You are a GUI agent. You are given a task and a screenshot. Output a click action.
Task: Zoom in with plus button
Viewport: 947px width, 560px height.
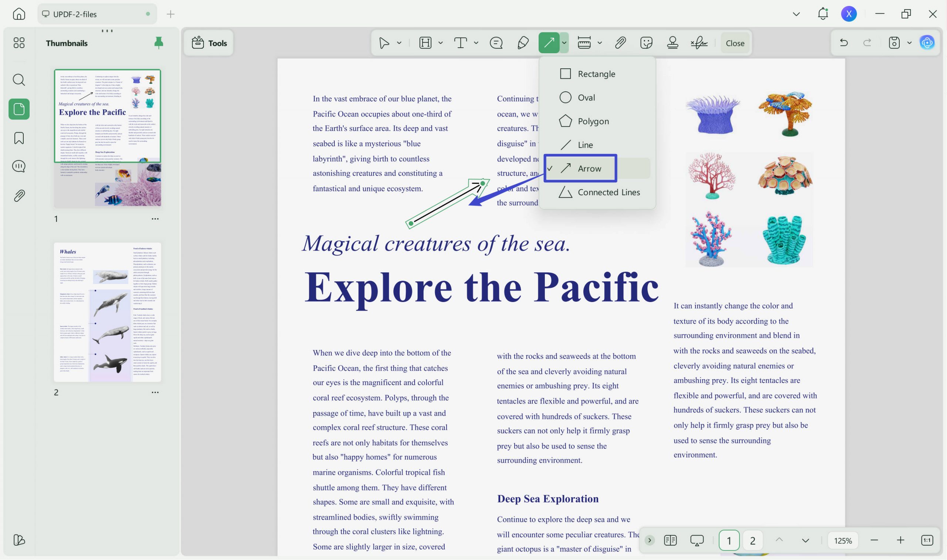(900, 540)
